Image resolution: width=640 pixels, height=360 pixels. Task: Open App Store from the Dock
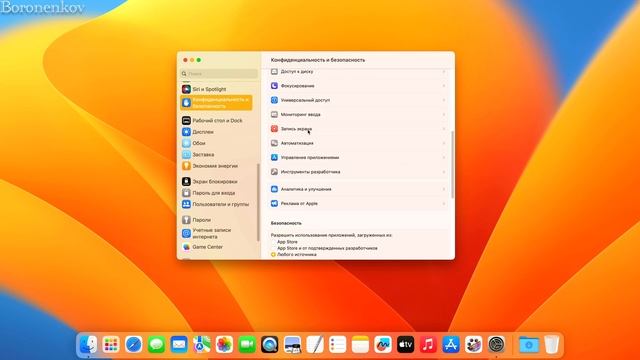pos(451,345)
